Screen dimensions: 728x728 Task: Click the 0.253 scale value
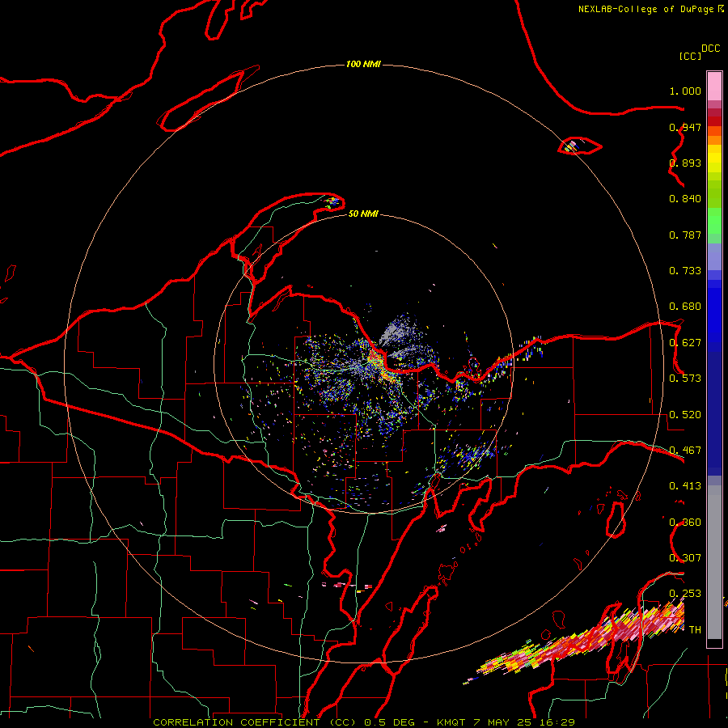tap(685, 594)
